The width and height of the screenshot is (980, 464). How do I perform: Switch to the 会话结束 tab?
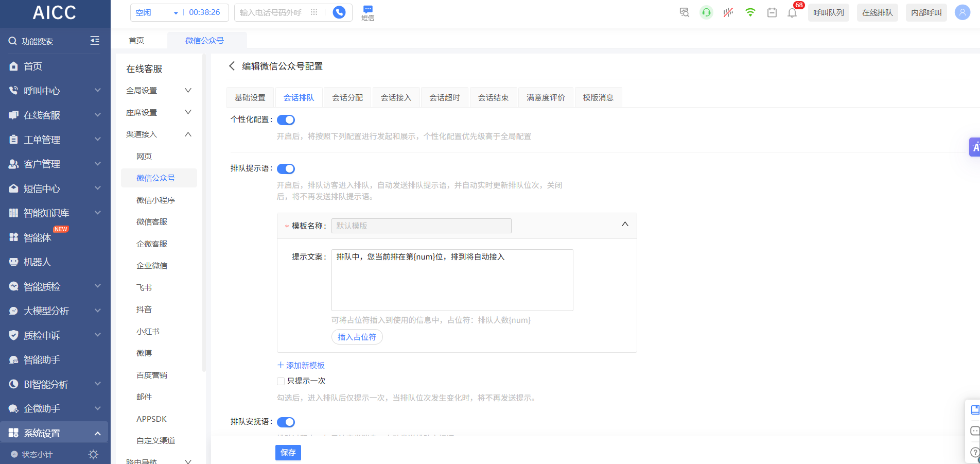point(493,97)
